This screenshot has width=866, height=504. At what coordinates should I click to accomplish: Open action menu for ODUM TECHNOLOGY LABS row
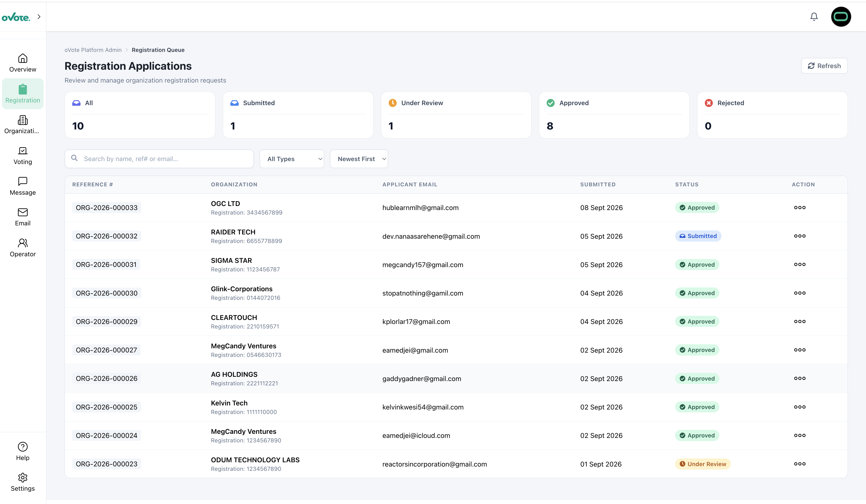click(800, 464)
